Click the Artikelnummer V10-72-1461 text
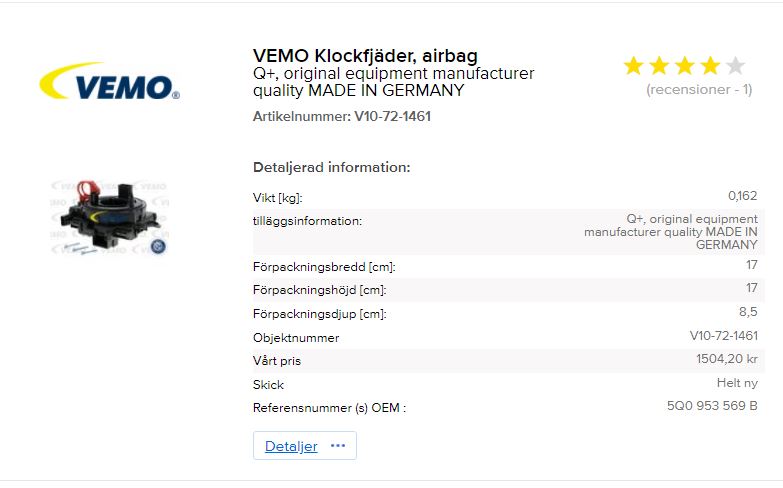Screen dimensions: 783x488 tap(342, 116)
